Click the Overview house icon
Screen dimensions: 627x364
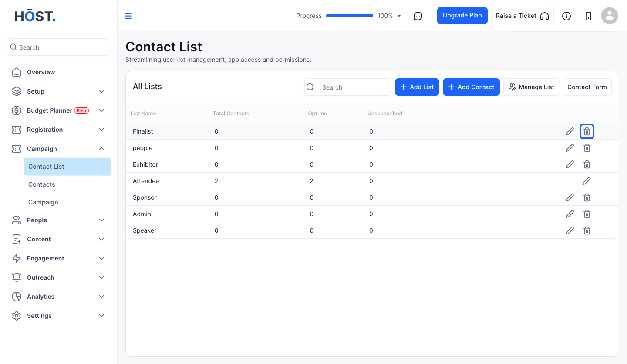coord(17,72)
